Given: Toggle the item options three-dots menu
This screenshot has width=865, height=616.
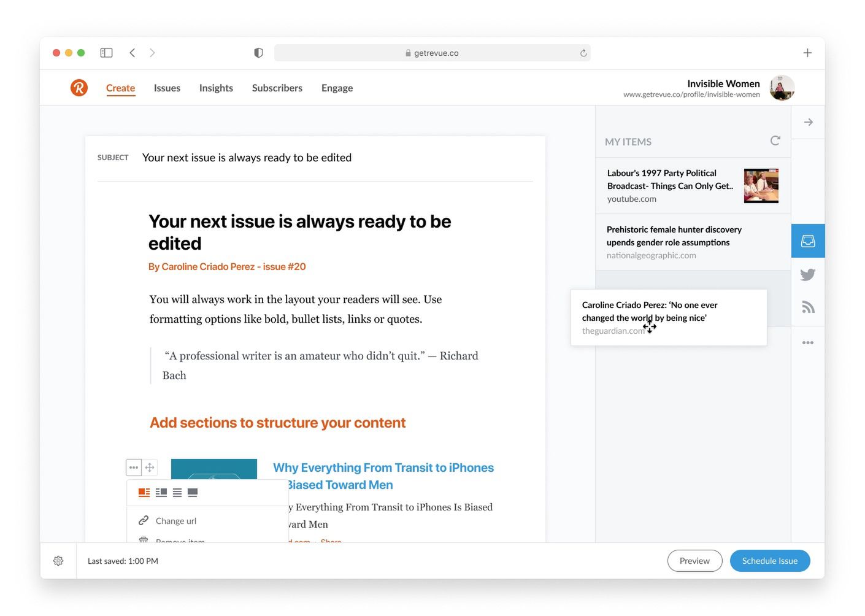Looking at the screenshot, I should tap(134, 468).
